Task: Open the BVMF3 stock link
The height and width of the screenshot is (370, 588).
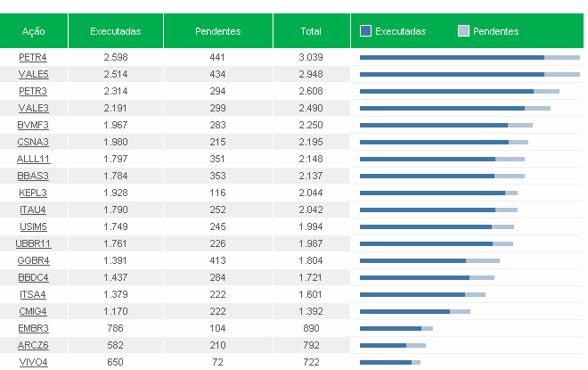Action: point(33,125)
